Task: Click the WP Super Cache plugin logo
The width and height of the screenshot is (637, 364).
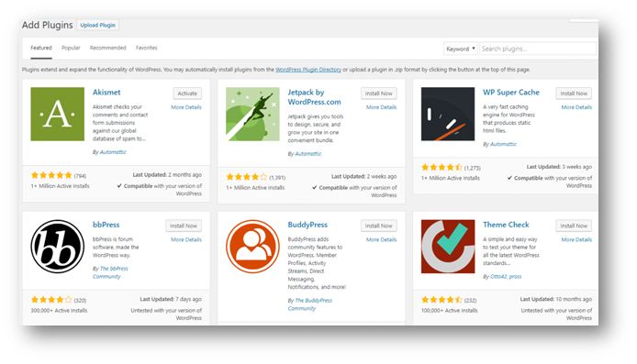Action: pyautogui.click(x=448, y=114)
